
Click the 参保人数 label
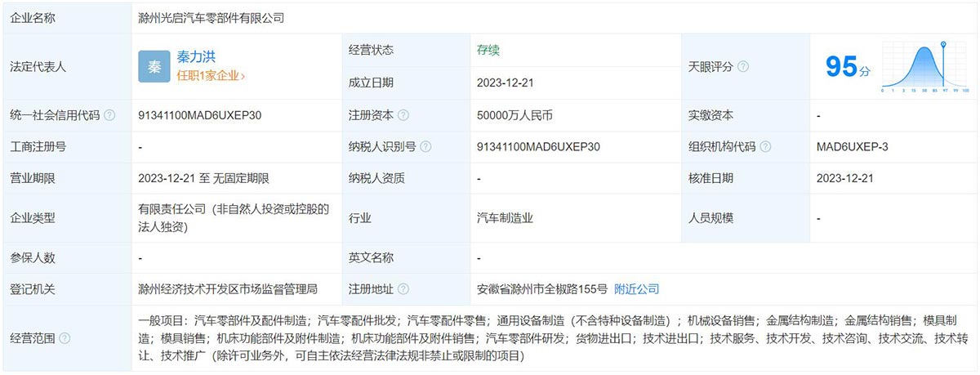point(33,257)
